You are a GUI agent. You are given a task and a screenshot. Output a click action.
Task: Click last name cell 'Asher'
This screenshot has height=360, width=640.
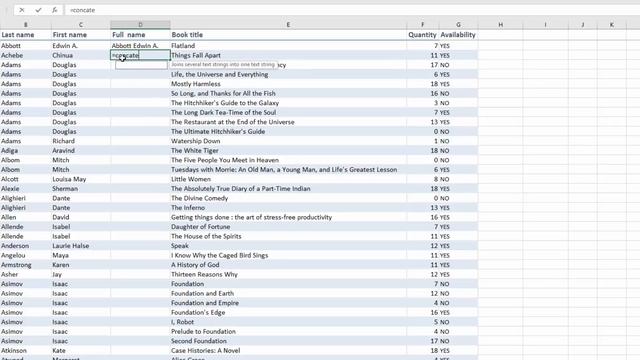pyautogui.click(x=26, y=274)
